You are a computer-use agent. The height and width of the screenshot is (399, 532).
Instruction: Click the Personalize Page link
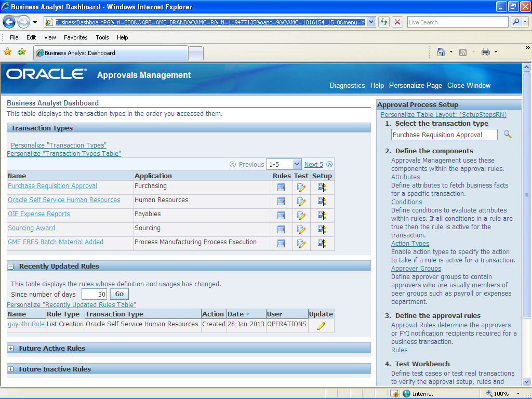416,86
